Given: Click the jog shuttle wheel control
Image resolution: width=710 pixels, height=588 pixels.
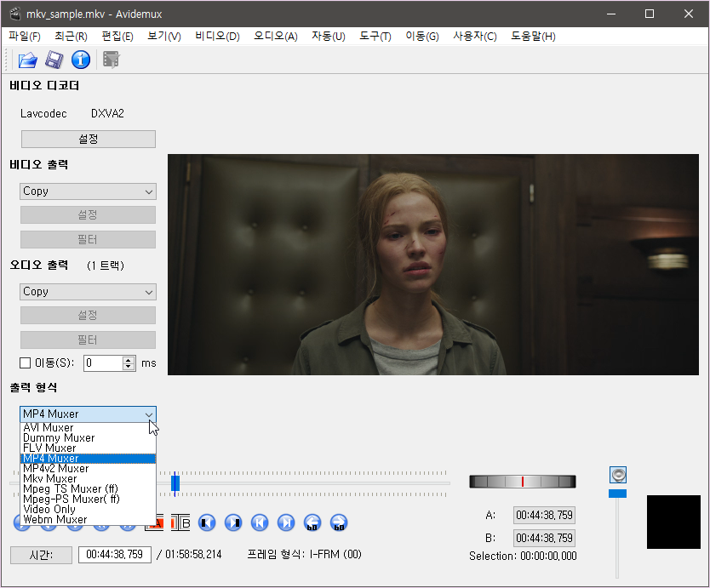Looking at the screenshot, I should coord(523,482).
